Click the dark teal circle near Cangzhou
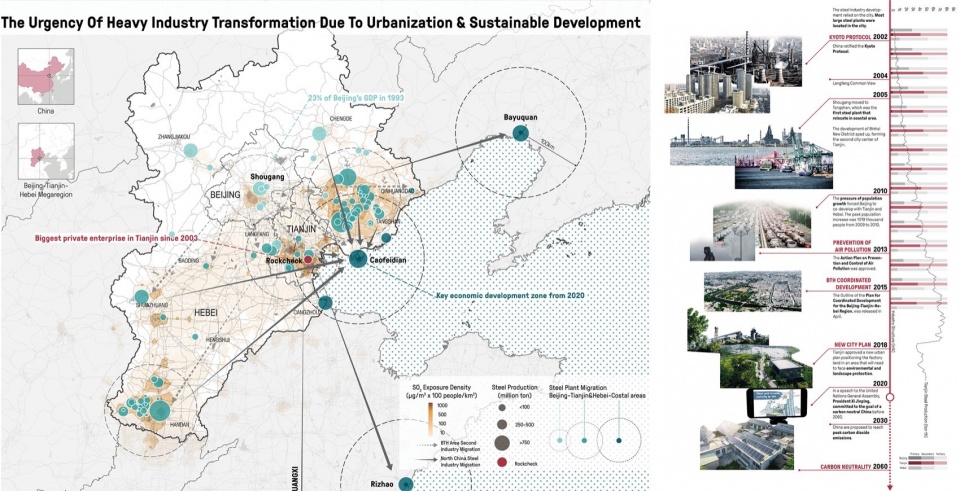 pyautogui.click(x=325, y=302)
